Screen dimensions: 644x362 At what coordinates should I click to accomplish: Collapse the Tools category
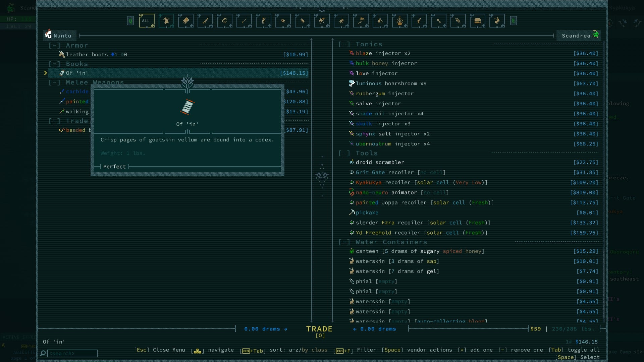tap(344, 153)
